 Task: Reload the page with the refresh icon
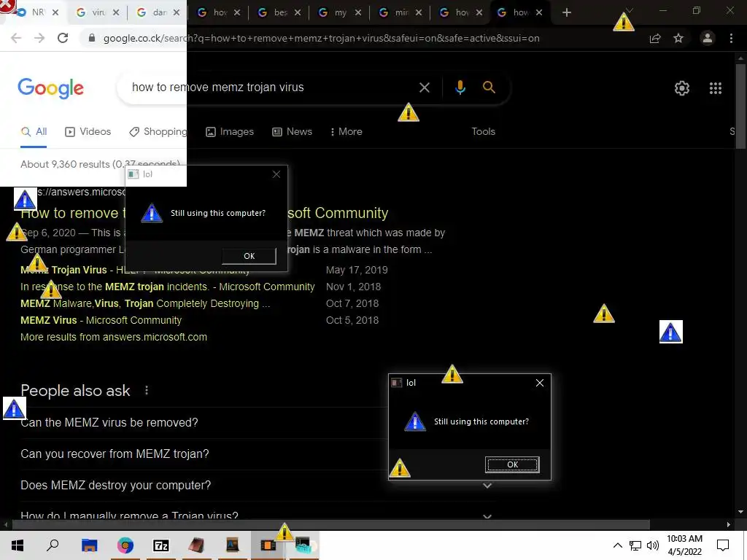tap(63, 38)
